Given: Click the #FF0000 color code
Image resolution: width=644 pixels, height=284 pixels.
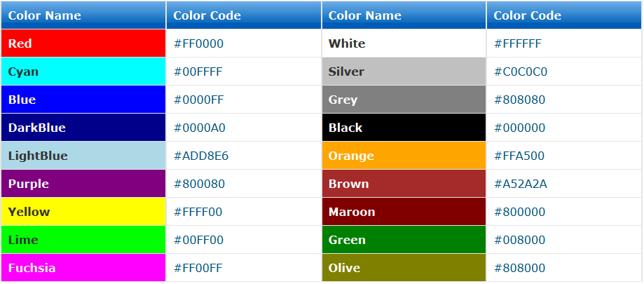Looking at the screenshot, I should tap(198, 43).
